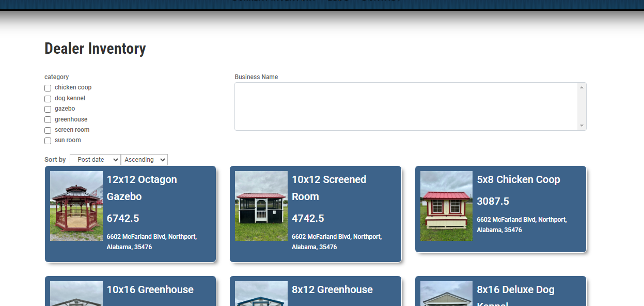Click the Dealer Inventory heading

95,49
